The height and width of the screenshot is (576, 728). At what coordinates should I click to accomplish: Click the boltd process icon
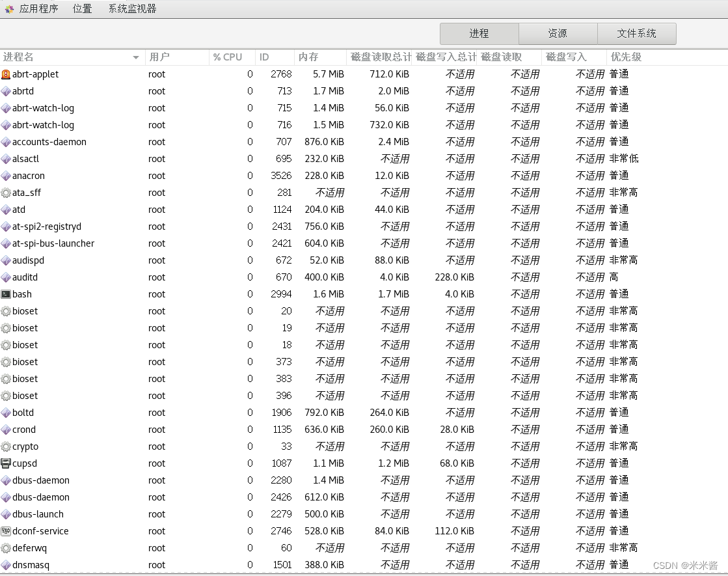6,413
